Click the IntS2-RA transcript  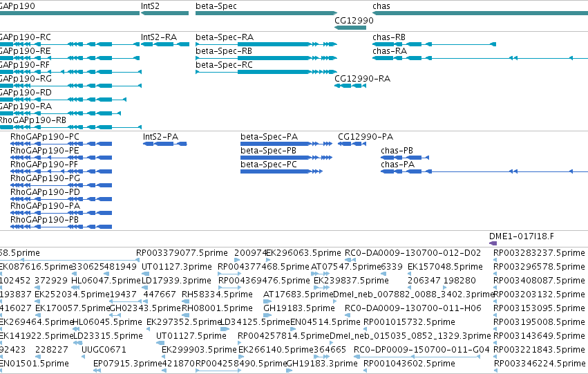(165, 44)
